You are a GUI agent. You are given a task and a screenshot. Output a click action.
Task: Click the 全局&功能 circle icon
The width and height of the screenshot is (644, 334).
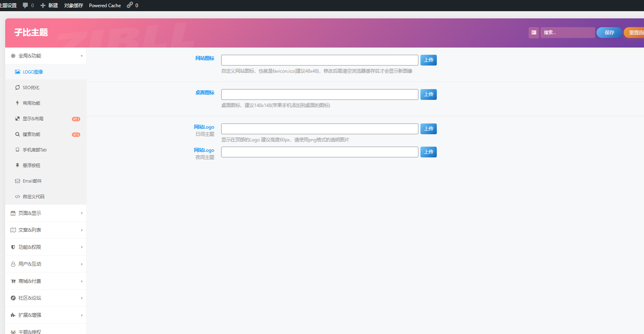[13, 56]
